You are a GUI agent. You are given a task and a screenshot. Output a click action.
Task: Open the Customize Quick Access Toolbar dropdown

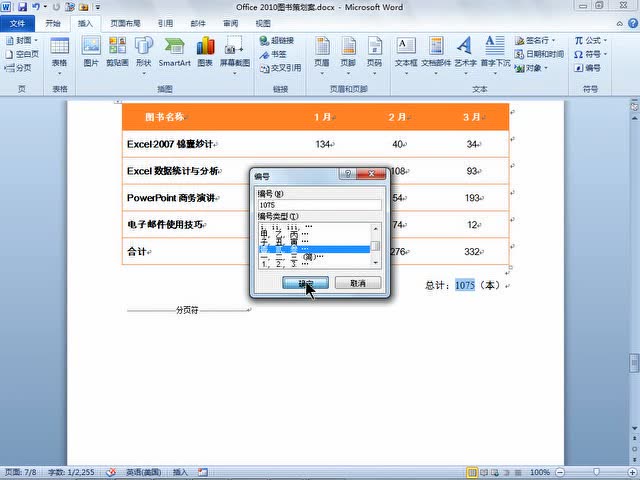click(98, 7)
